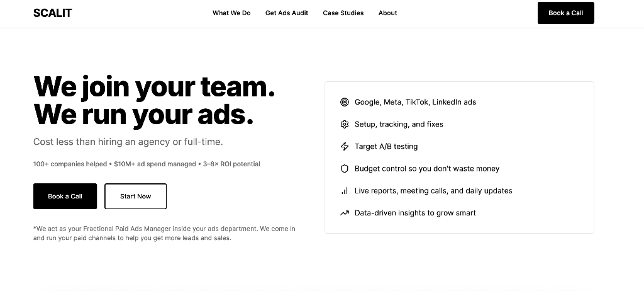Click Book a Call in header

click(x=565, y=13)
